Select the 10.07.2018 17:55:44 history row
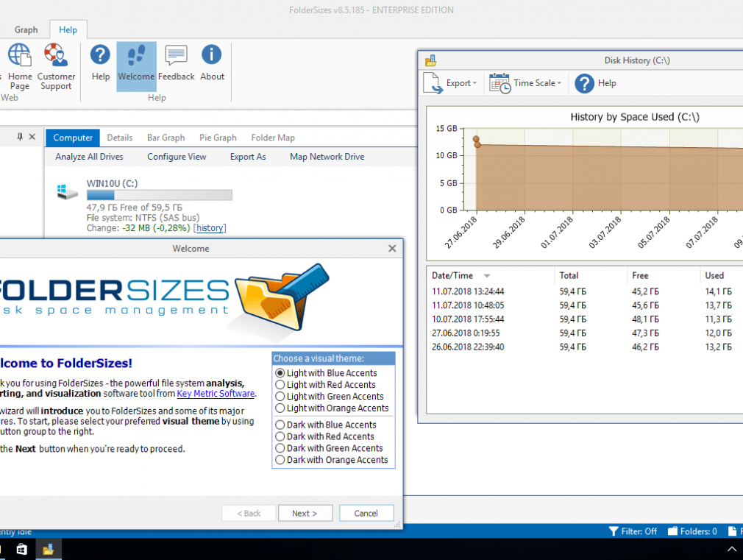The image size is (743, 560). coord(585,319)
